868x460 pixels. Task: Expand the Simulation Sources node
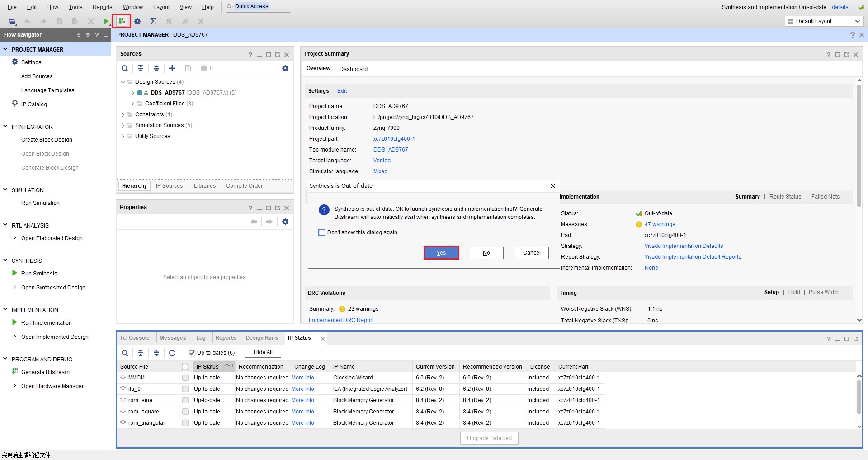tap(123, 125)
